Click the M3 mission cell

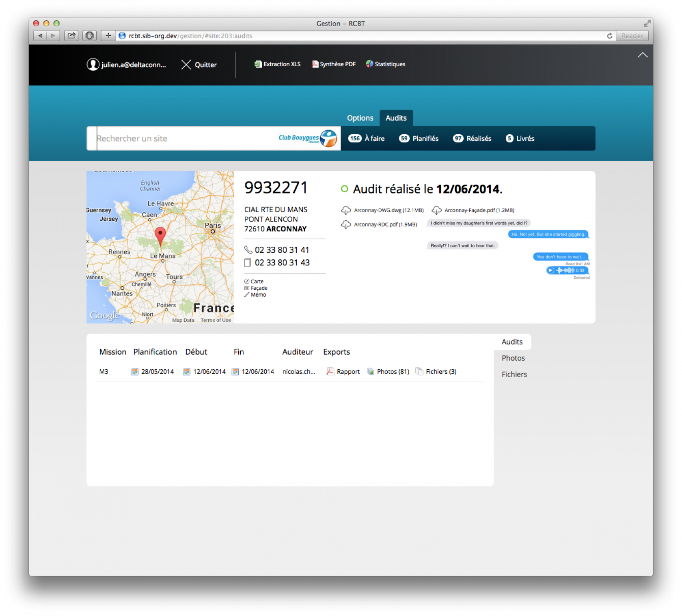pyautogui.click(x=104, y=372)
